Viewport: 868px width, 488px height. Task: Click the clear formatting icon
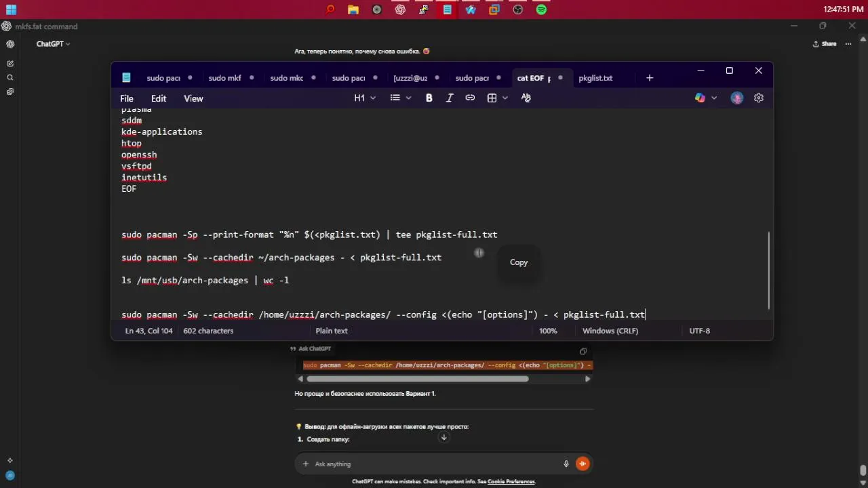(x=526, y=98)
